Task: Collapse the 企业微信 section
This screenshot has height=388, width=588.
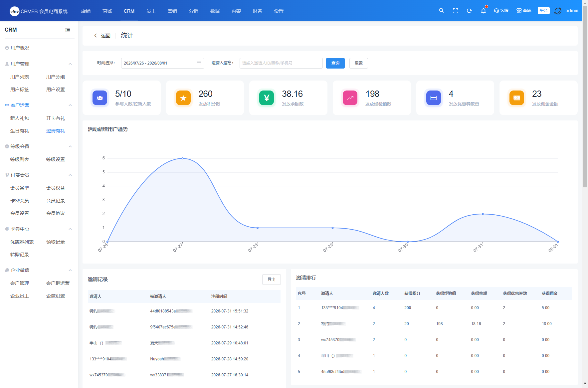Action: point(70,270)
